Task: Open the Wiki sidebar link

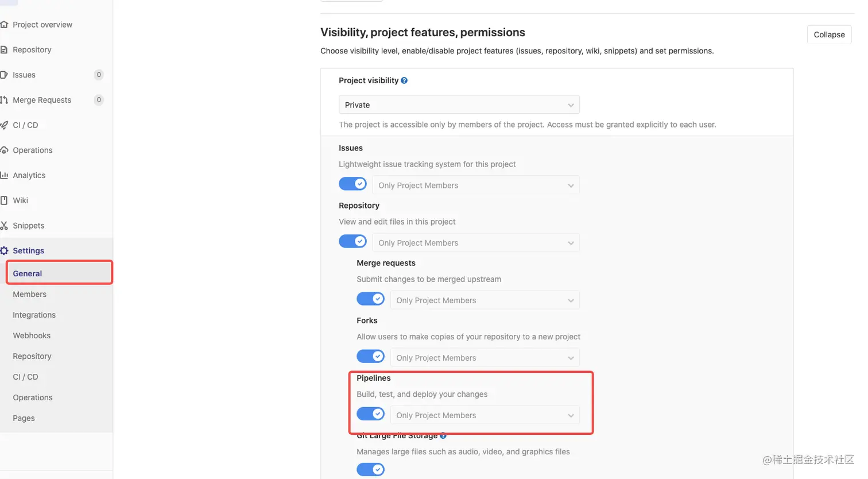Action: pos(21,200)
